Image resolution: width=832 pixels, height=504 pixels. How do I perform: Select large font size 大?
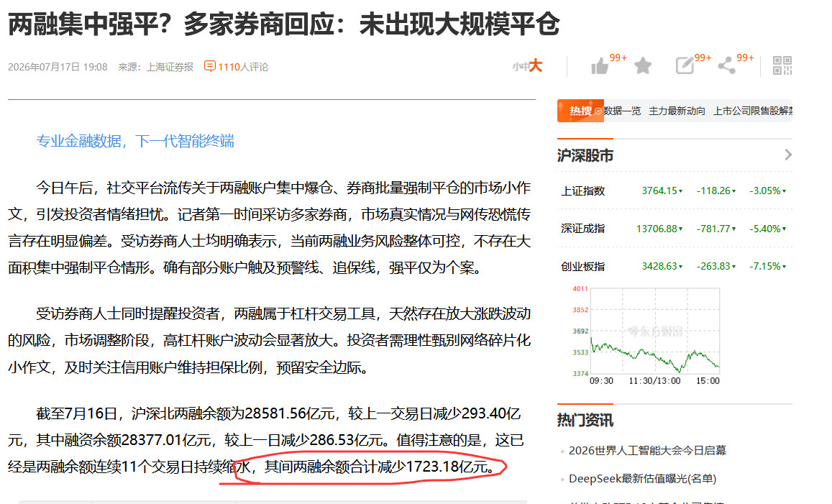pos(536,65)
